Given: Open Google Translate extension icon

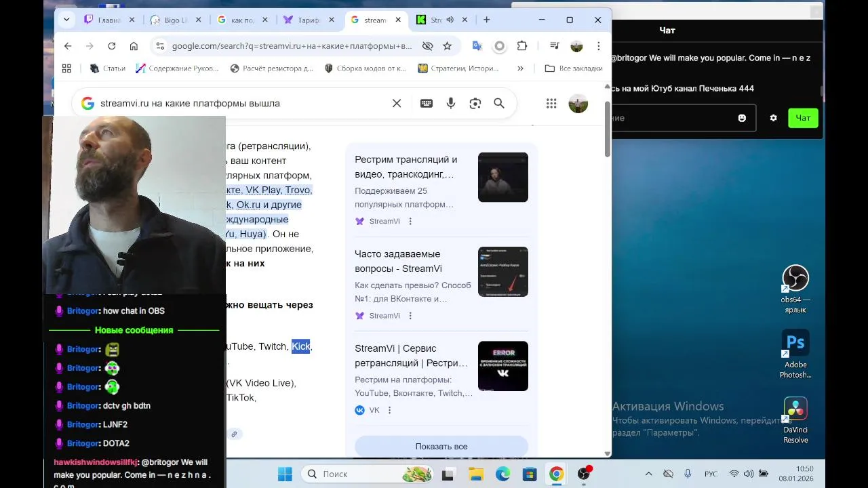Looking at the screenshot, I should (477, 46).
